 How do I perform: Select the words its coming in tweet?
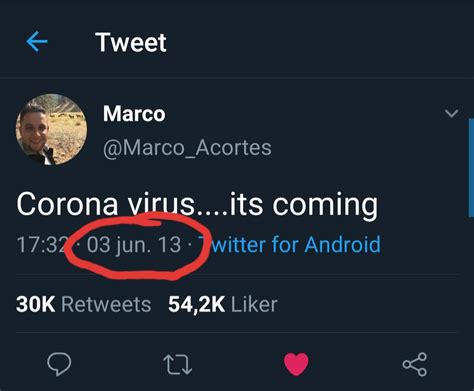pos(304,205)
